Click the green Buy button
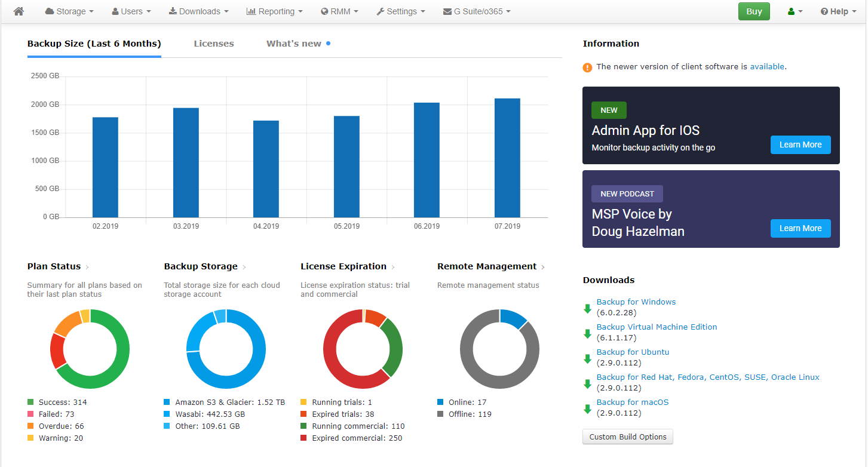This screenshot has height=467, width=868. click(x=754, y=11)
